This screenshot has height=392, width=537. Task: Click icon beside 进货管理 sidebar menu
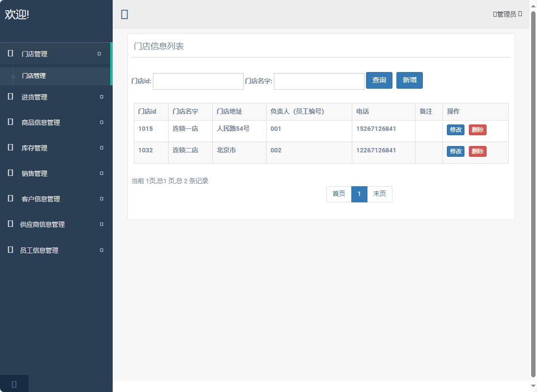click(x=11, y=96)
